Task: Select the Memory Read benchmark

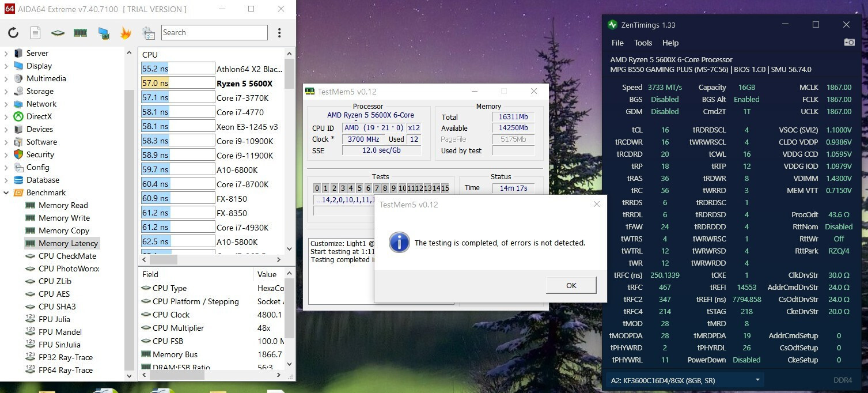Action: pos(63,205)
